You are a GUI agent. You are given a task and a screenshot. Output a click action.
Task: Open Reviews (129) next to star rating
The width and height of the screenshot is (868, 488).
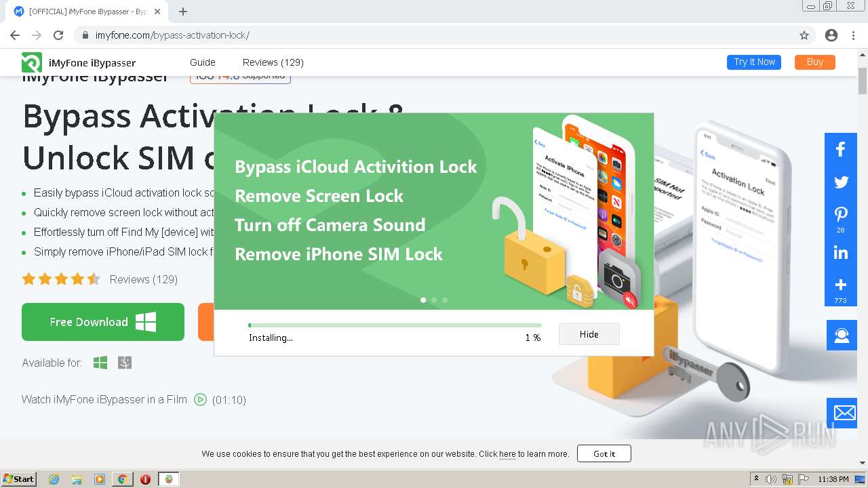144,279
